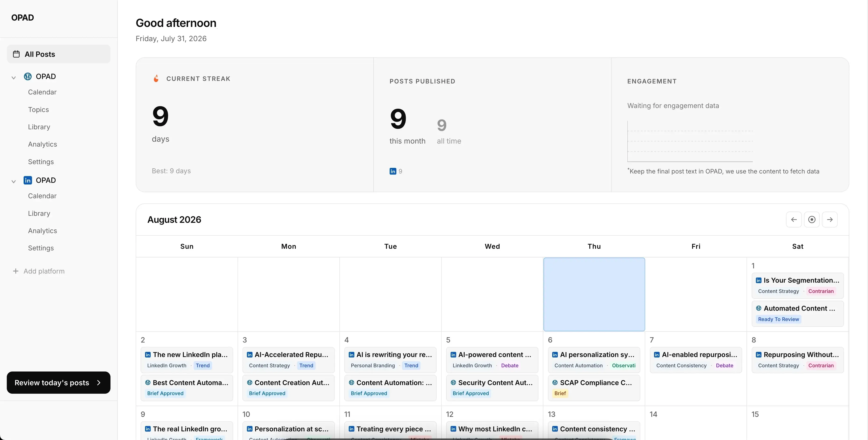Click LinkedIn icon on 'AI-Accelerated Repu...' post
868x440 pixels.
pos(249,355)
